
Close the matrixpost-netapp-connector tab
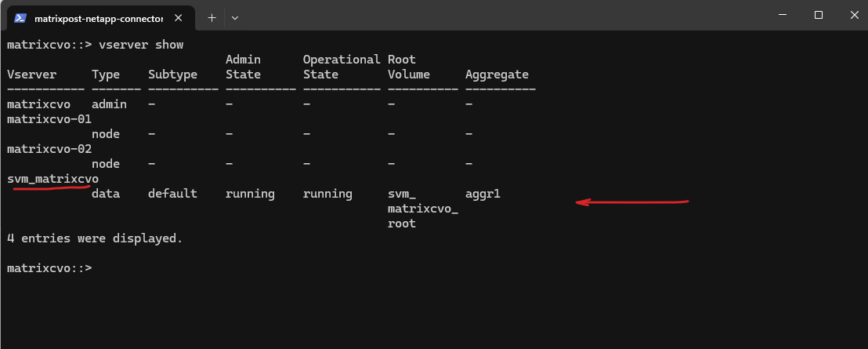click(x=179, y=17)
